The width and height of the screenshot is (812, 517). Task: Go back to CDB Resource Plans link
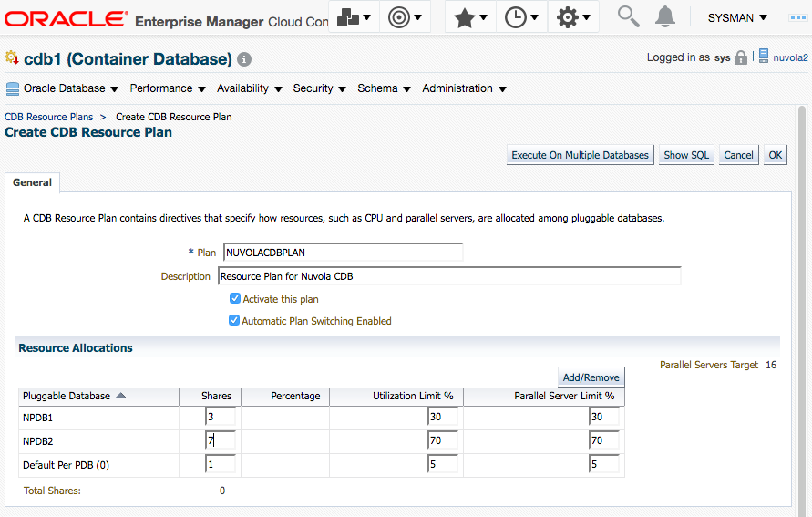click(48, 117)
